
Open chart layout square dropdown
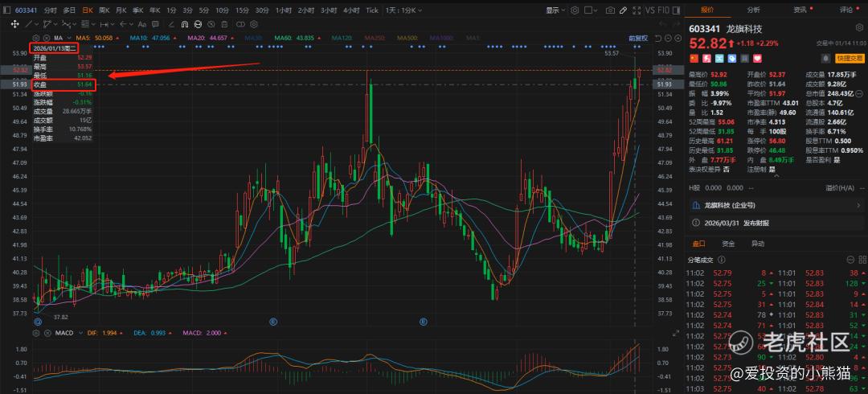click(590, 10)
